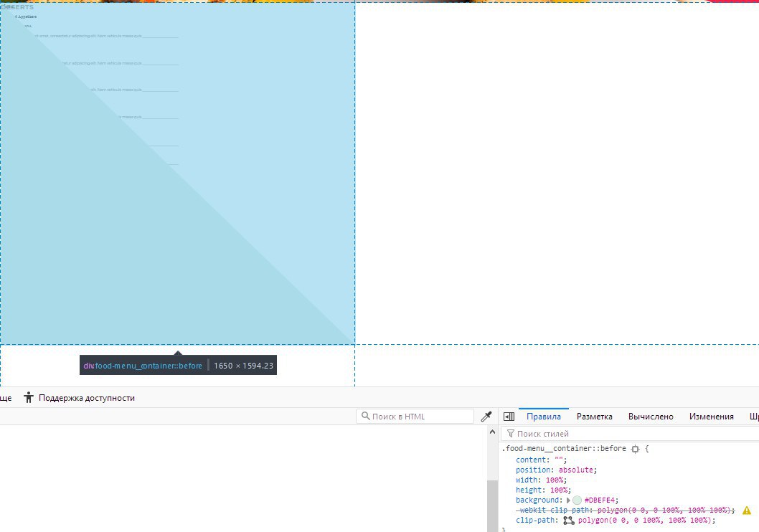Click the magnifier icon in HTML search
Image resolution: width=759 pixels, height=532 pixels.
pos(365,416)
